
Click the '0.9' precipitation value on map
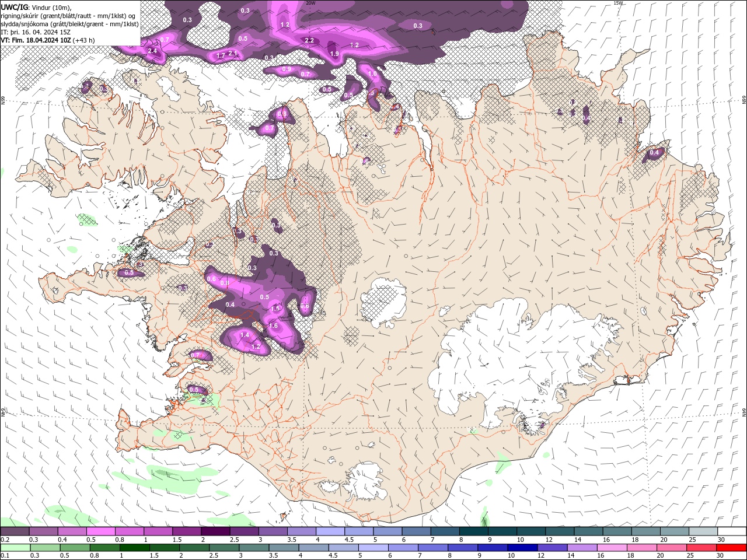287,69
